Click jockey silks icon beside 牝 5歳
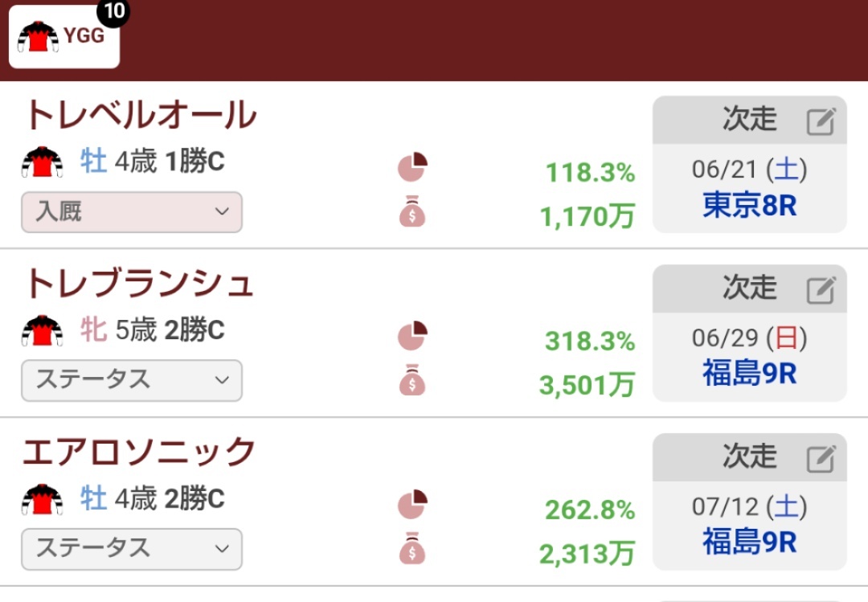 coord(42,330)
